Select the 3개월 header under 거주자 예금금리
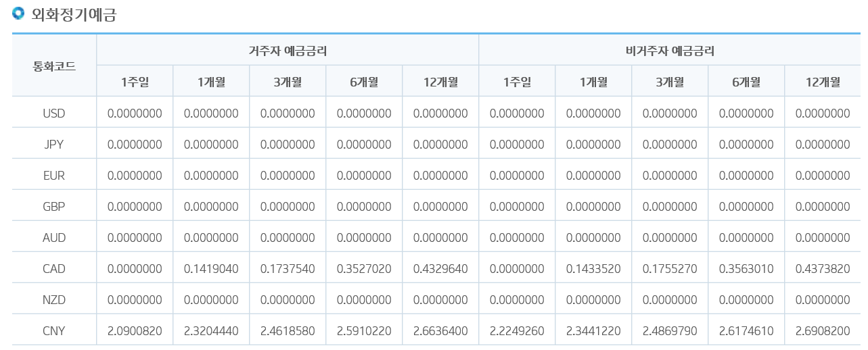 point(288,82)
